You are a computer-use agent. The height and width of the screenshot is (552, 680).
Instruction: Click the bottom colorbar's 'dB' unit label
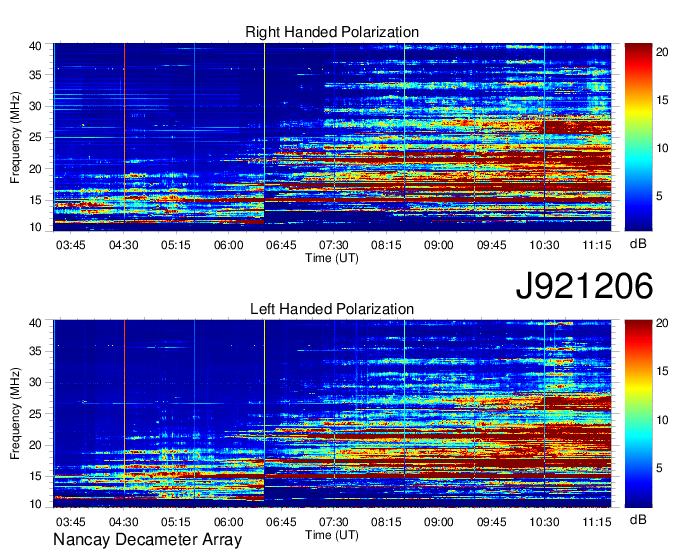[x=638, y=520]
